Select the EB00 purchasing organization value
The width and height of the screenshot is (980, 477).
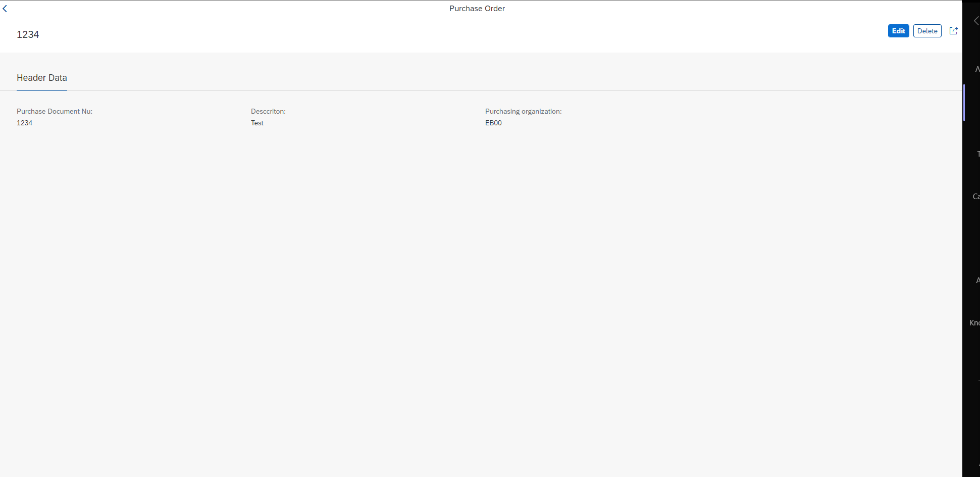tap(493, 123)
